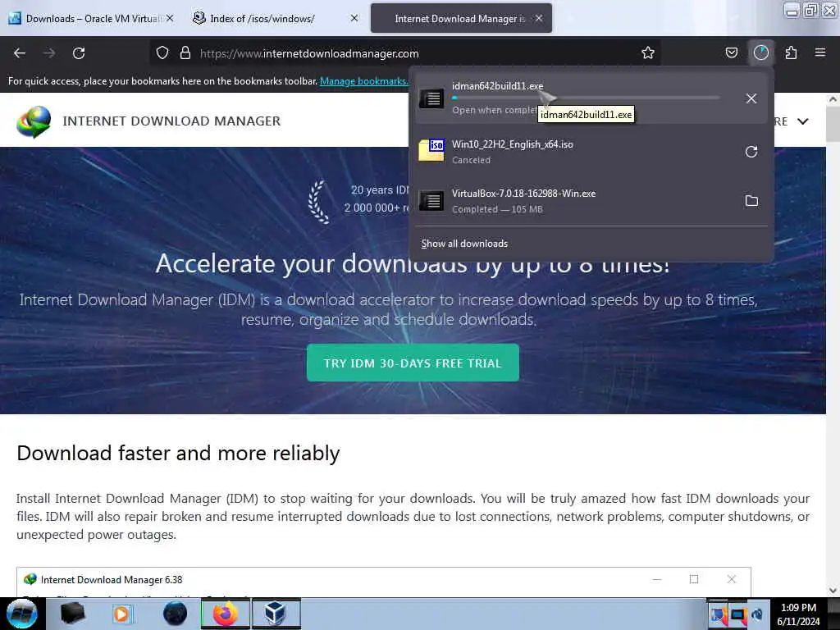Retry the Win10_22H2_English_x64.iso download
Screen dimensions: 840x630
coord(751,152)
